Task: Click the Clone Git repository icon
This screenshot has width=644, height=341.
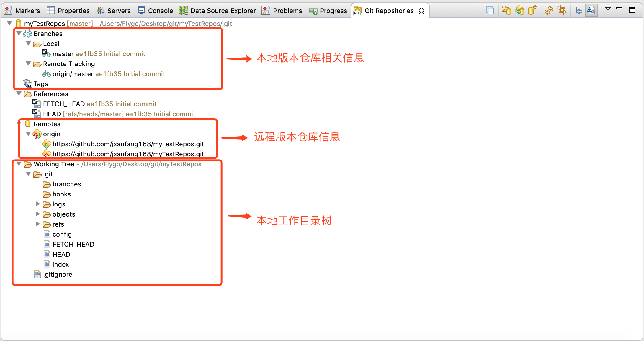Action: point(519,11)
